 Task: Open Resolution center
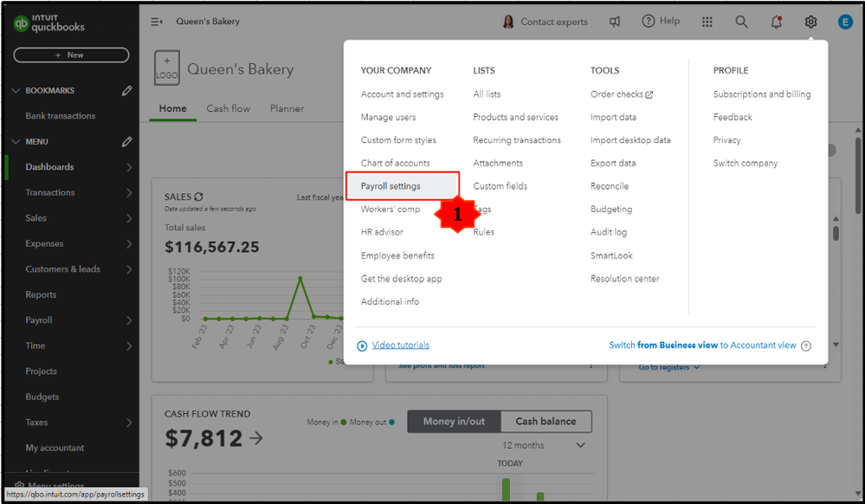pyautogui.click(x=624, y=279)
